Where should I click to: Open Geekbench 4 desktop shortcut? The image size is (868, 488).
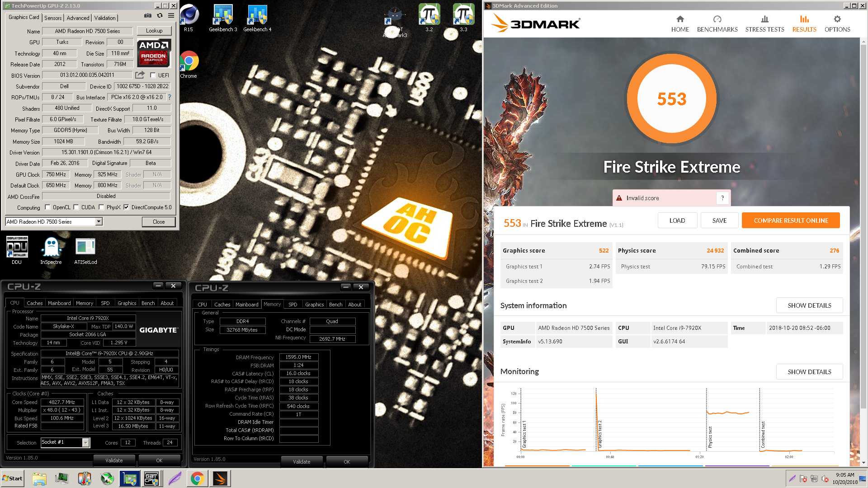pos(257,18)
